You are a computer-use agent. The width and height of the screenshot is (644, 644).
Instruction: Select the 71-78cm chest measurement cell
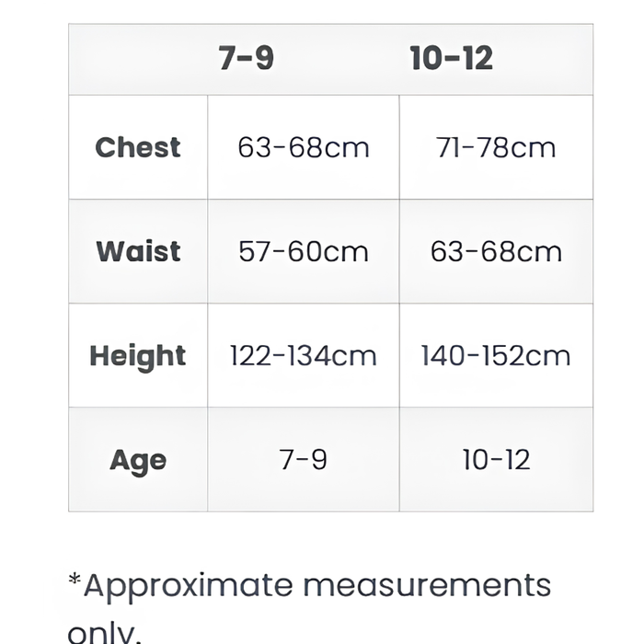pyautogui.click(x=496, y=147)
